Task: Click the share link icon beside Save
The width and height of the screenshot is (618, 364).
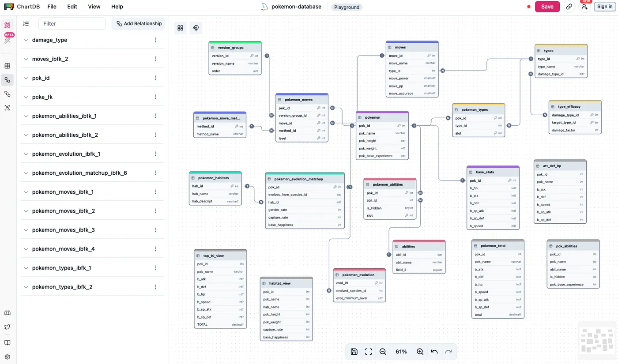Action: pyautogui.click(x=569, y=7)
